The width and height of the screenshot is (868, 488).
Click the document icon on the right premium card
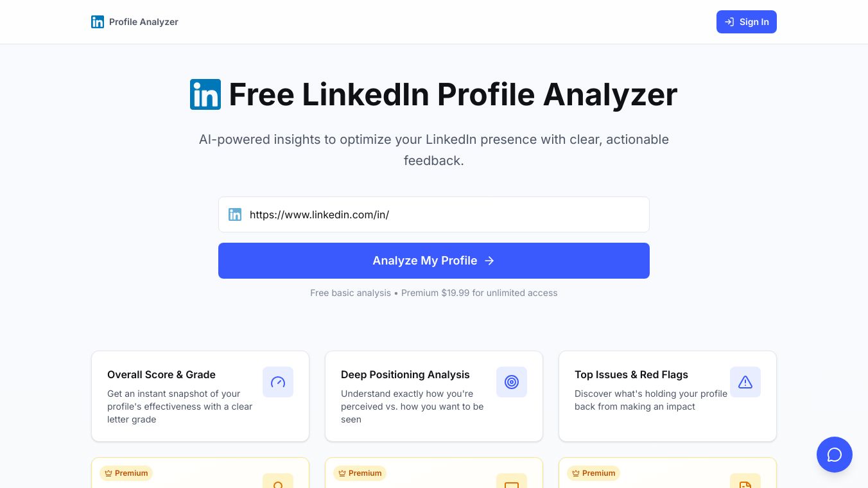(x=745, y=486)
